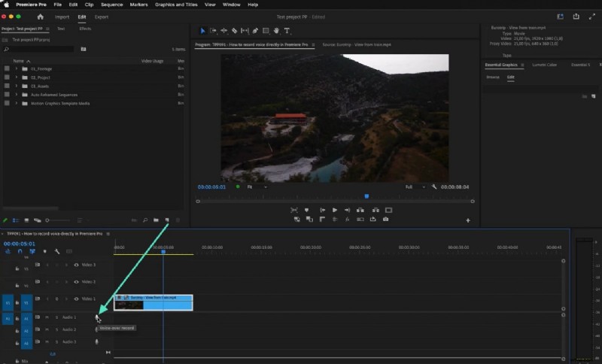The height and width of the screenshot is (364, 602).
Task: Select the Pen tool
Action: [x=255, y=31]
